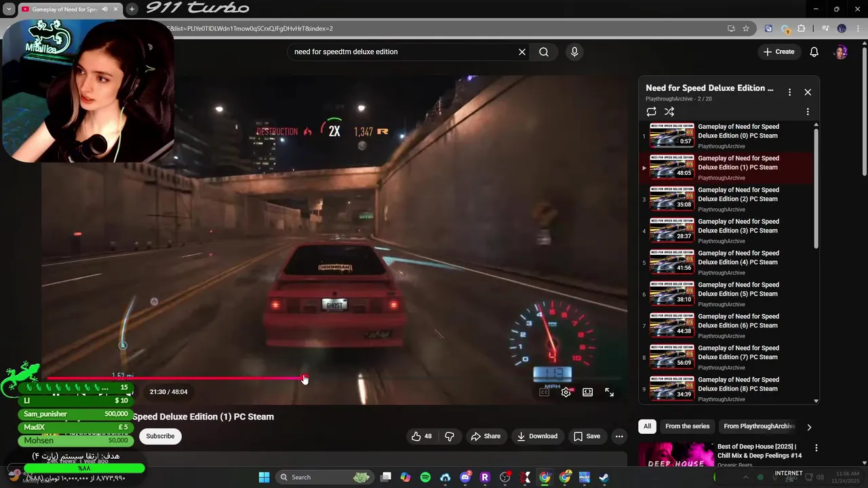This screenshot has width=868, height=488.
Task: Seek on the video progress bar
Action: [x=334, y=378]
